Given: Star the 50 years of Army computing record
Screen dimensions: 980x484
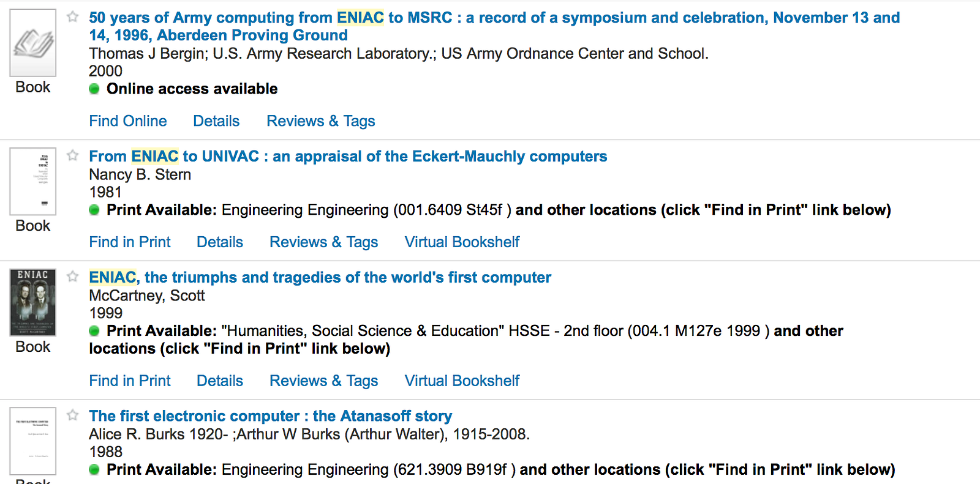Looking at the screenshot, I should pos(73,17).
